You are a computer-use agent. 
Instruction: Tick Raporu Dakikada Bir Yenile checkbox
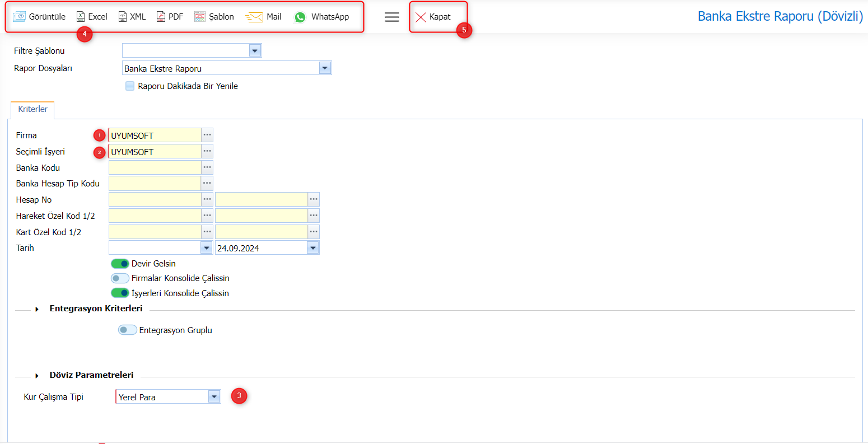[x=130, y=86]
